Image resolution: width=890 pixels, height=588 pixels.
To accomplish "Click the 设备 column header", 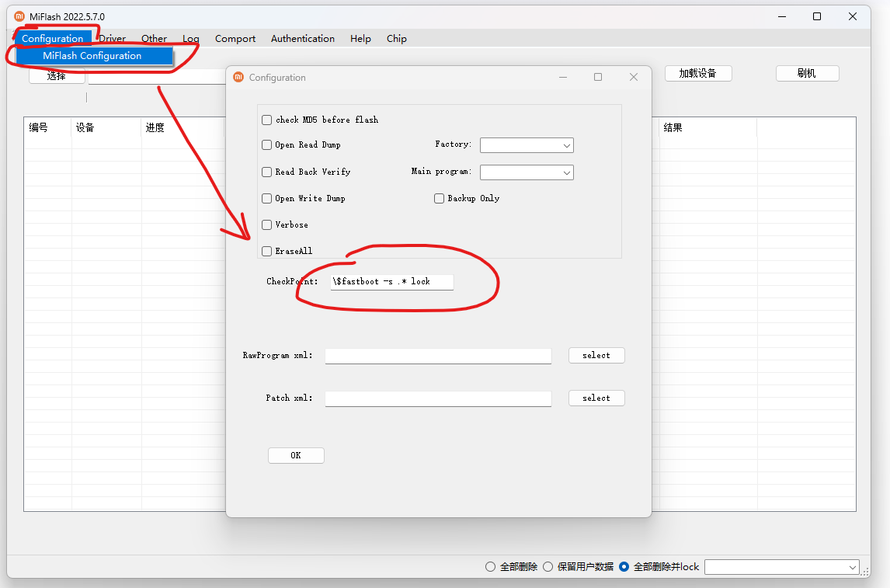I will point(106,127).
